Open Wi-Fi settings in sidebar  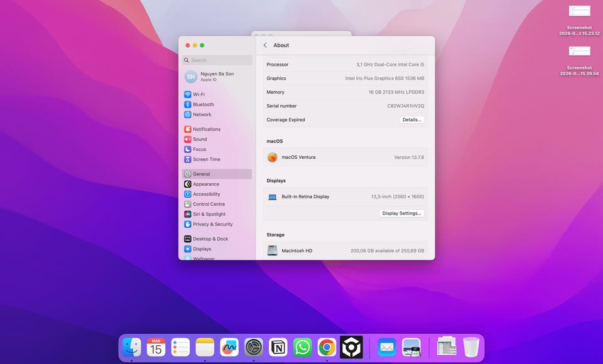198,95
